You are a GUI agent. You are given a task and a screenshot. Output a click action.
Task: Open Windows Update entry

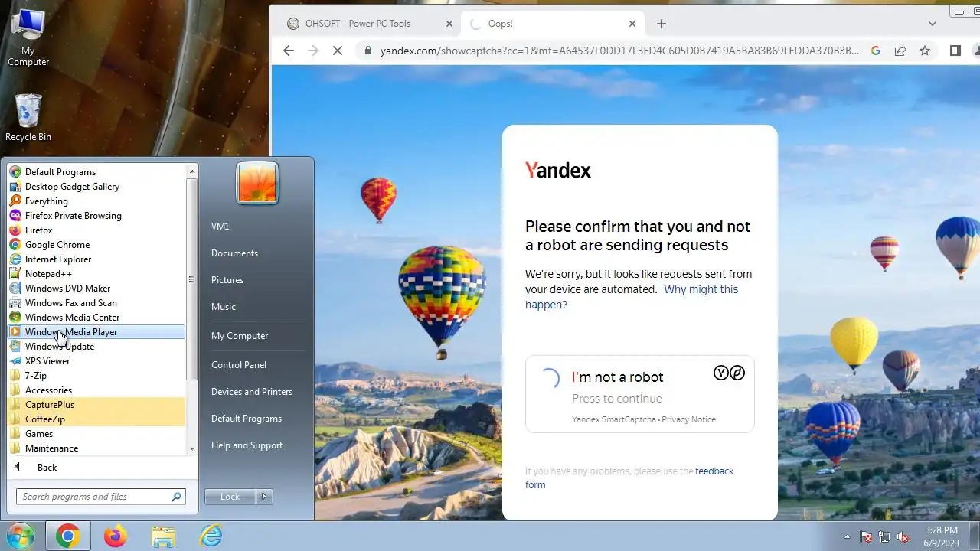(96, 347)
